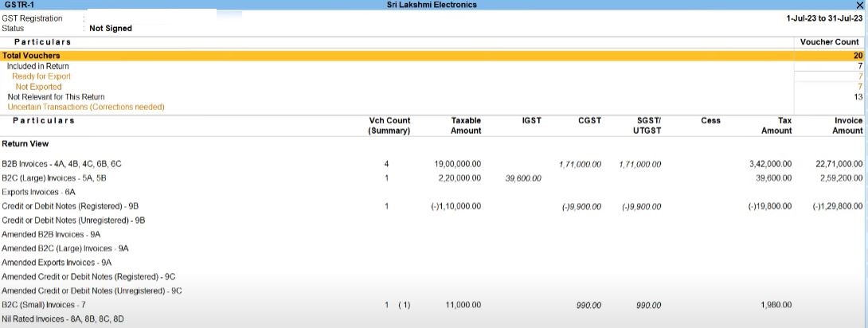Image resolution: width=868 pixels, height=328 pixels.
Task: Select Amended Credit or Debit Notes (Registered) - 9C
Action: 88,276
